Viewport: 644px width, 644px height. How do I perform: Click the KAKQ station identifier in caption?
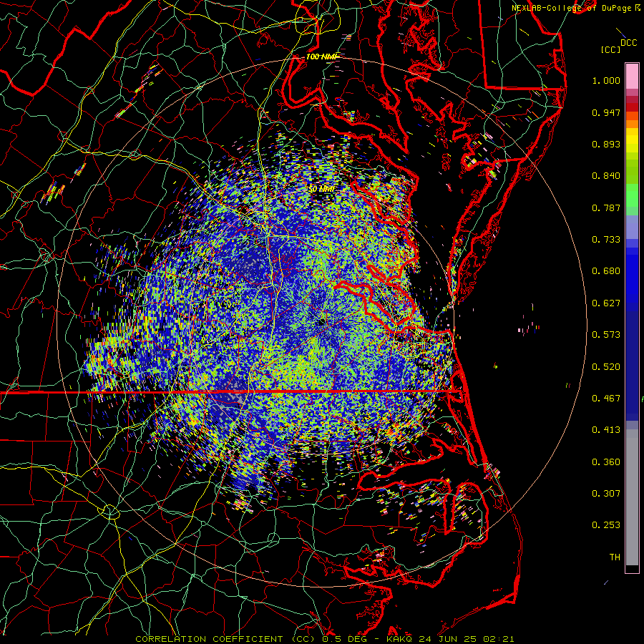400,639
